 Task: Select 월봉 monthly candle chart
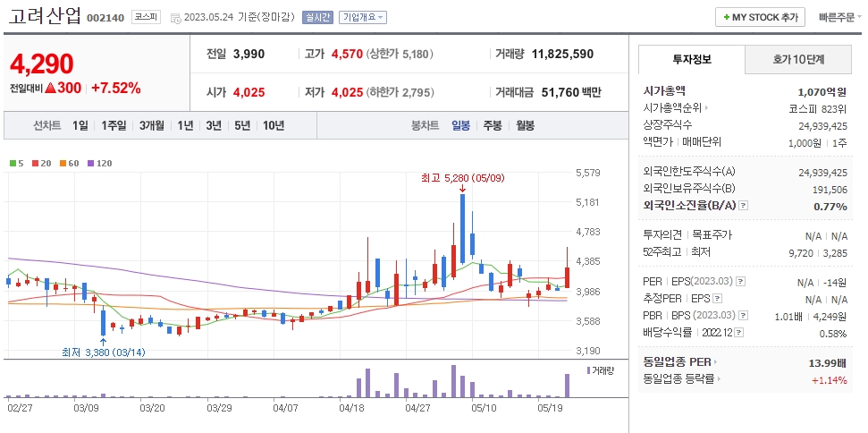tap(526, 125)
